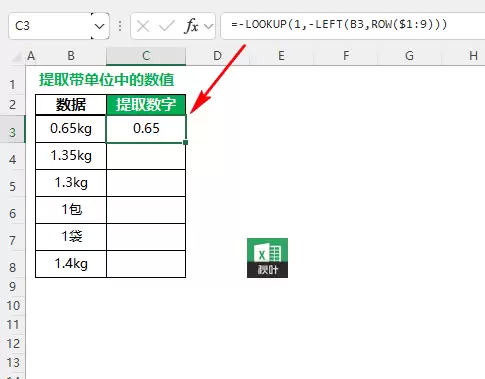Click the fill handle of cell C3
Image resolution: width=485 pixels, height=379 pixels.
(x=186, y=142)
